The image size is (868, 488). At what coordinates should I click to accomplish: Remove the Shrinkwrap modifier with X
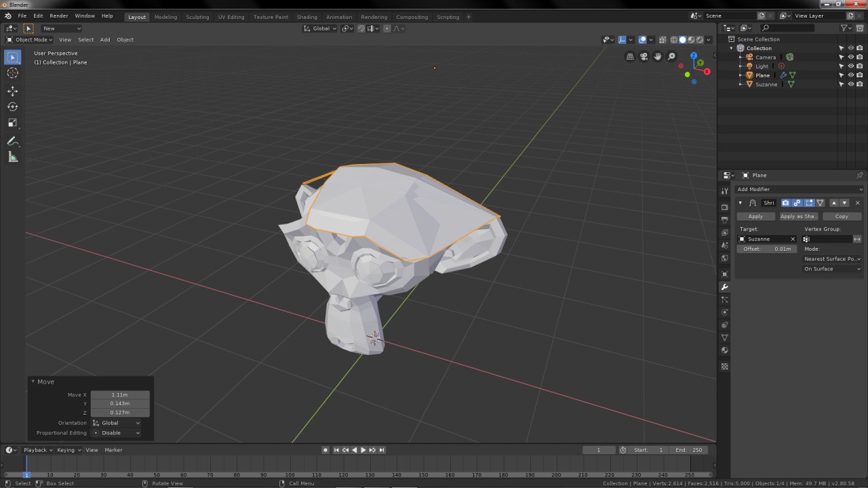tap(857, 203)
